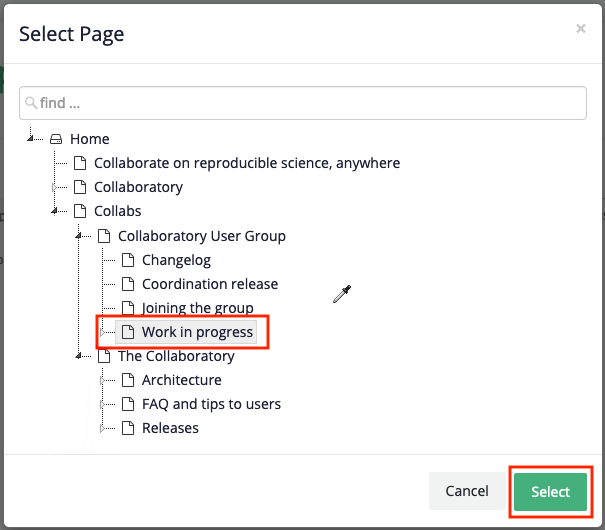Focus the find search field
605x530 pixels.
[310, 103]
